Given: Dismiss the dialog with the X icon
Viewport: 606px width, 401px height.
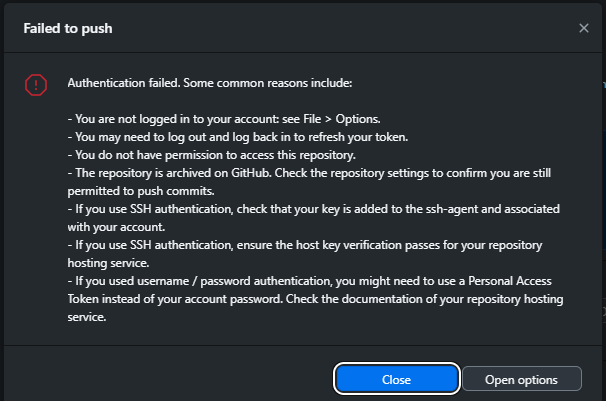Looking at the screenshot, I should point(584,28).
